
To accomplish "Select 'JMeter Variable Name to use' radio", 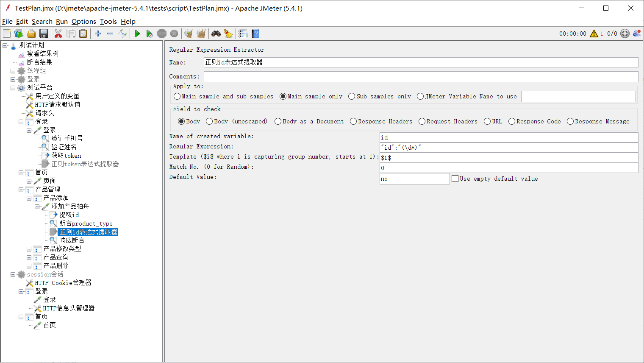I will 420,96.
